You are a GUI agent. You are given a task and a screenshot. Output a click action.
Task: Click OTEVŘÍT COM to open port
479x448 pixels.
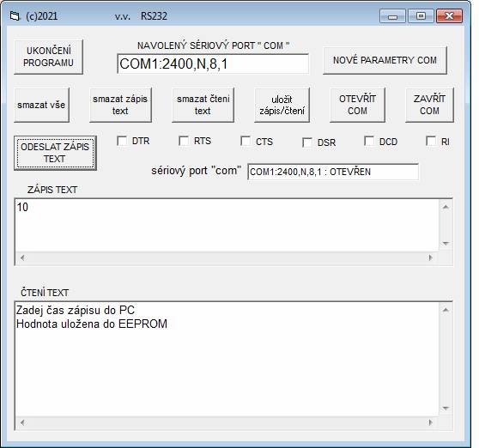(x=357, y=105)
